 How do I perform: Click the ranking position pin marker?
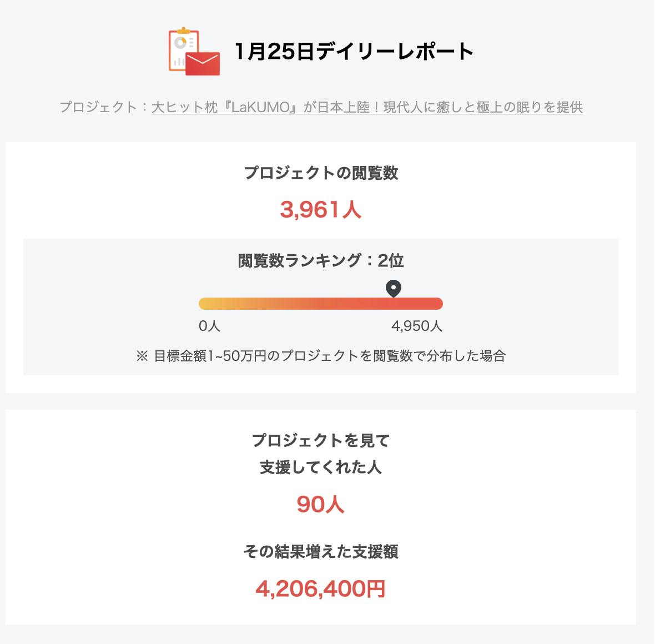(x=394, y=288)
